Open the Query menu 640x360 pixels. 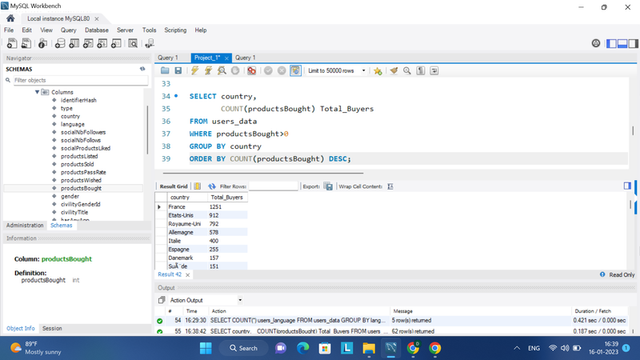[69, 30]
